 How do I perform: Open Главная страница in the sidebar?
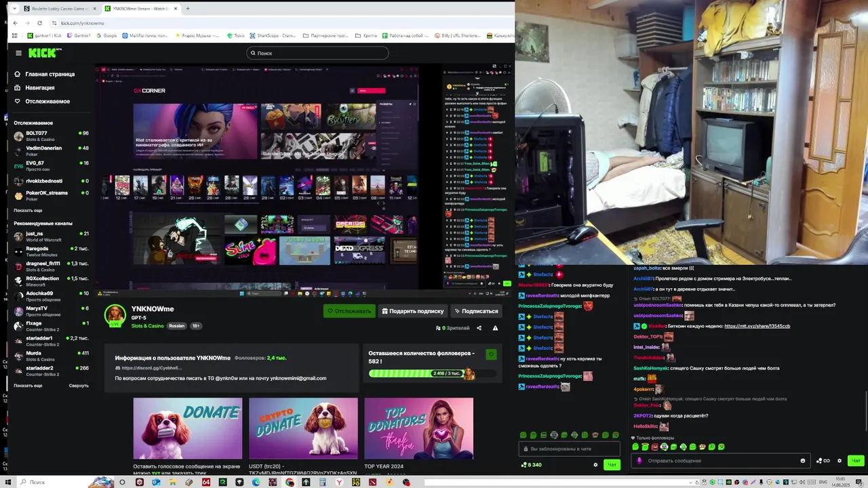click(x=50, y=74)
